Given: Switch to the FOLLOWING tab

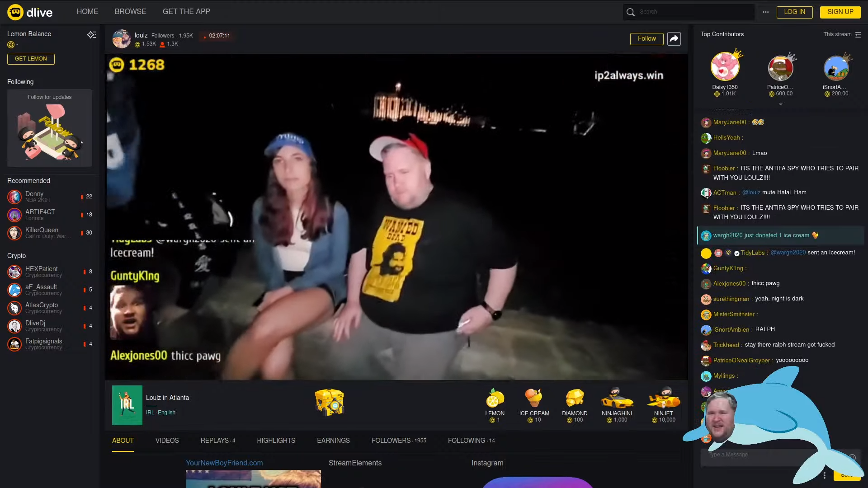Looking at the screenshot, I should tap(472, 441).
